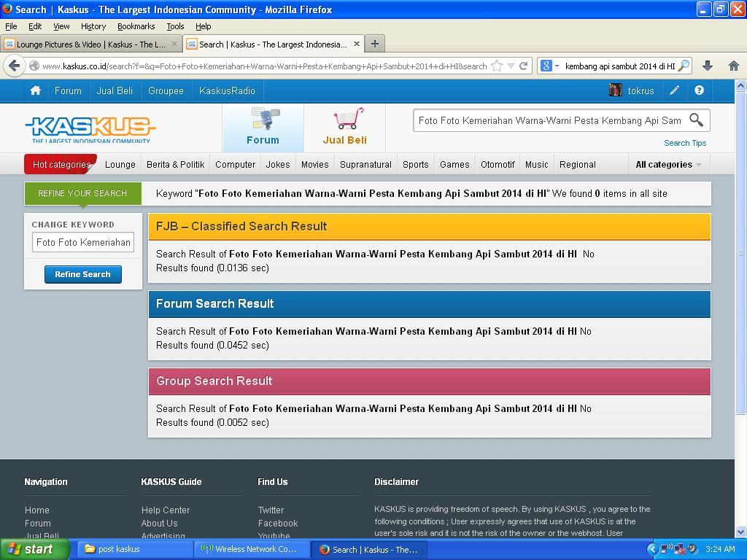The width and height of the screenshot is (747, 560).
Task: Focus the Kaskus main search field
Action: (x=549, y=120)
